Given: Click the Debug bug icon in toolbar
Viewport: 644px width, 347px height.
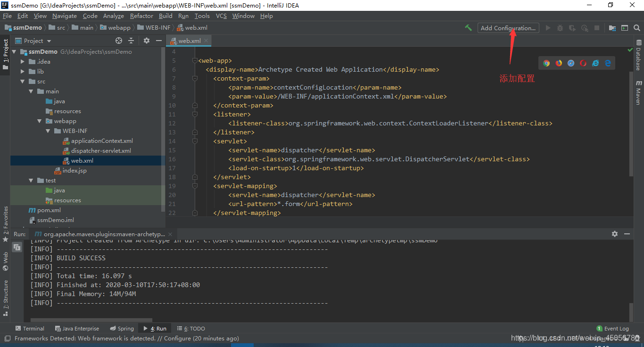Looking at the screenshot, I should pos(560,28).
